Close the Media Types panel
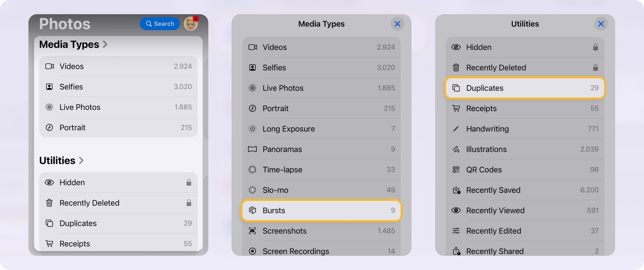This screenshot has height=270, width=644. pyautogui.click(x=397, y=24)
